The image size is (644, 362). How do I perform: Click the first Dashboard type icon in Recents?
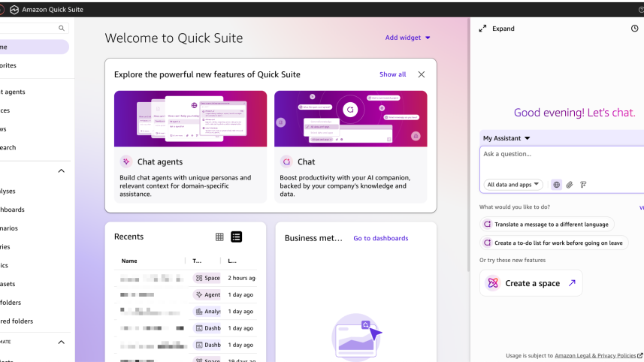(199, 328)
